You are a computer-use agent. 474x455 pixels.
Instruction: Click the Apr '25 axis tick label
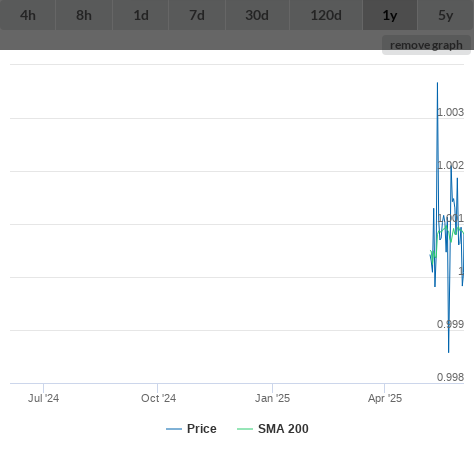click(385, 398)
